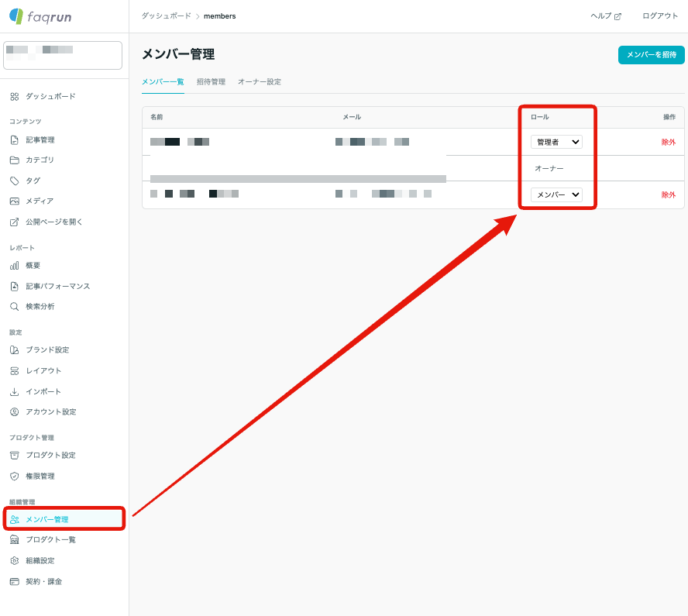Click the 検索分析 magnifier icon

[15, 306]
